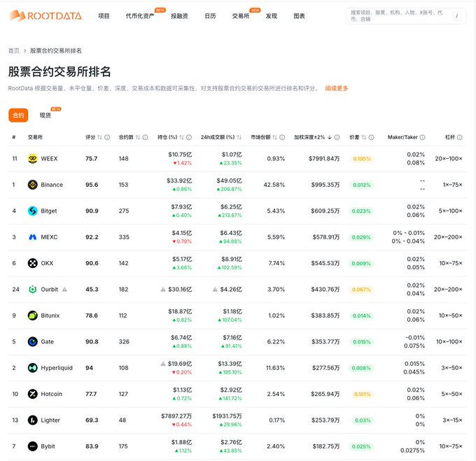Click Binance 0.012% spread badge
Image resolution: width=476 pixels, height=461 pixels.
pos(362,185)
